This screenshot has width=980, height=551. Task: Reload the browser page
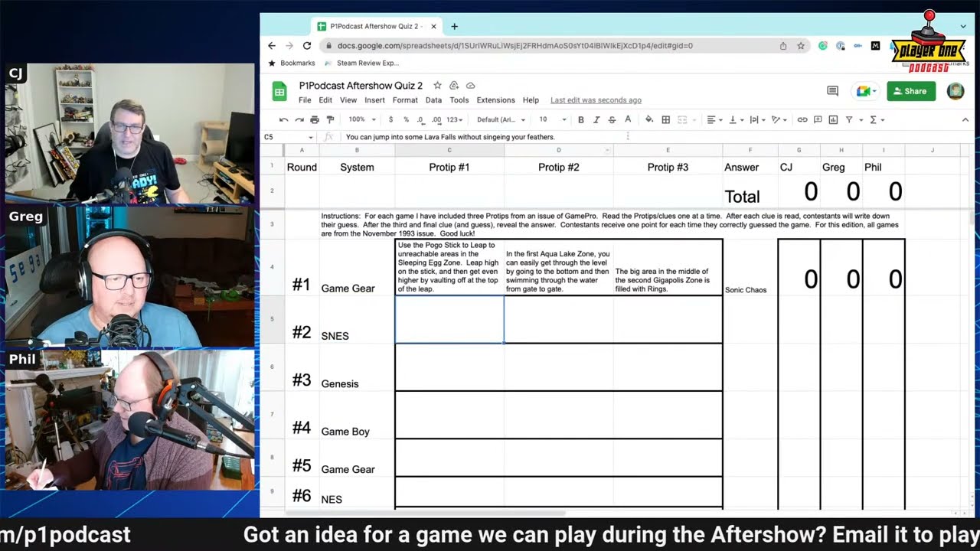click(307, 46)
